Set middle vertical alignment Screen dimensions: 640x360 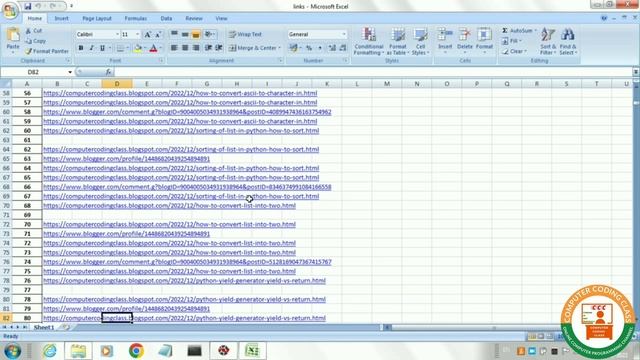(x=185, y=34)
